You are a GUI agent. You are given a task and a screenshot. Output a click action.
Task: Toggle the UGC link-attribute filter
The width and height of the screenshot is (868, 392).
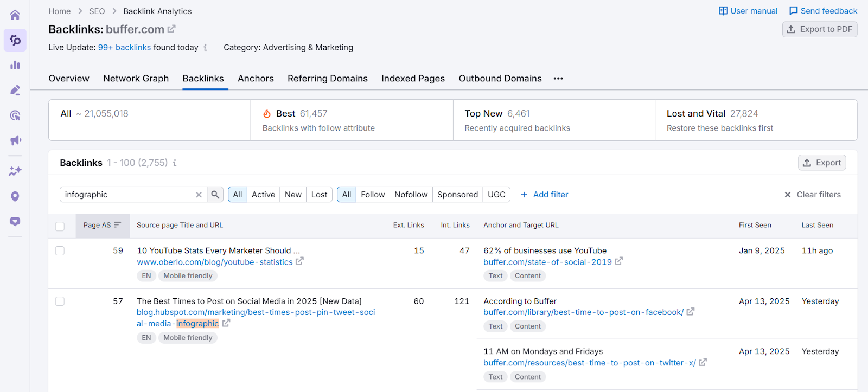pos(496,195)
